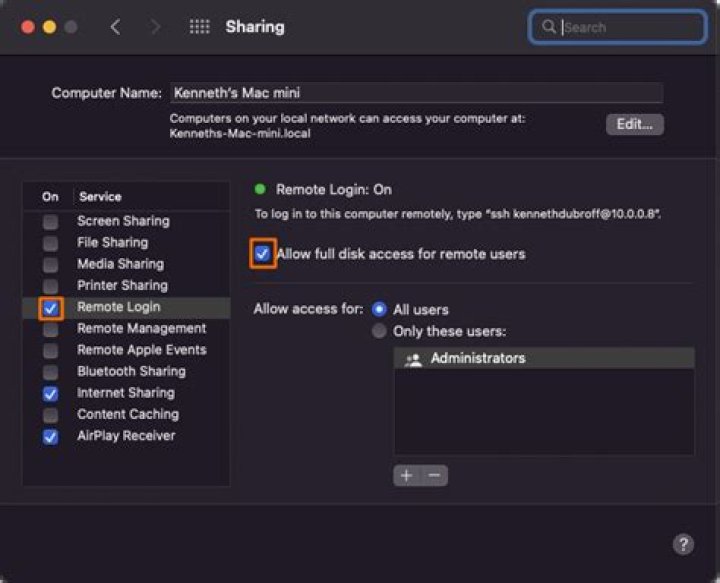Select the AirPlay Receiver service row
Image resolution: width=720 pixels, height=583 pixels.
127,436
